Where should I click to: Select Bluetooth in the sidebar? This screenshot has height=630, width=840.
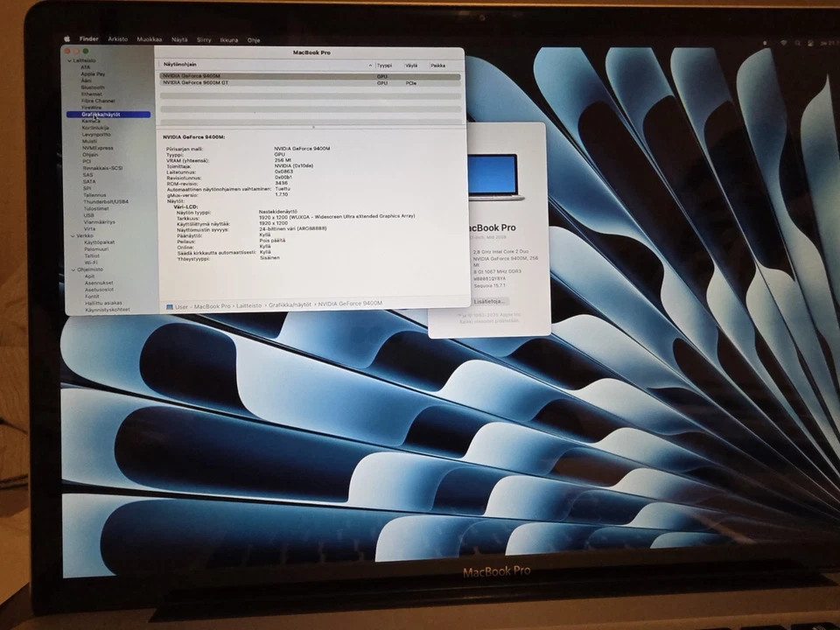click(x=94, y=86)
